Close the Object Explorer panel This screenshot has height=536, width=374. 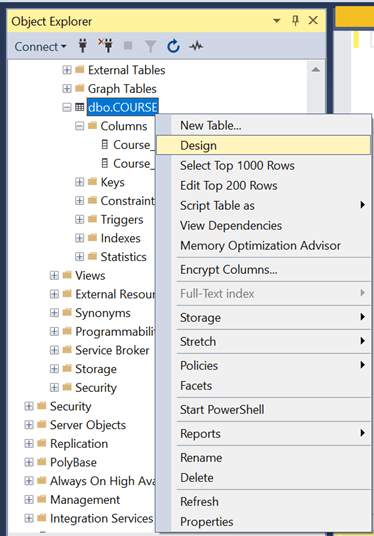point(313,21)
